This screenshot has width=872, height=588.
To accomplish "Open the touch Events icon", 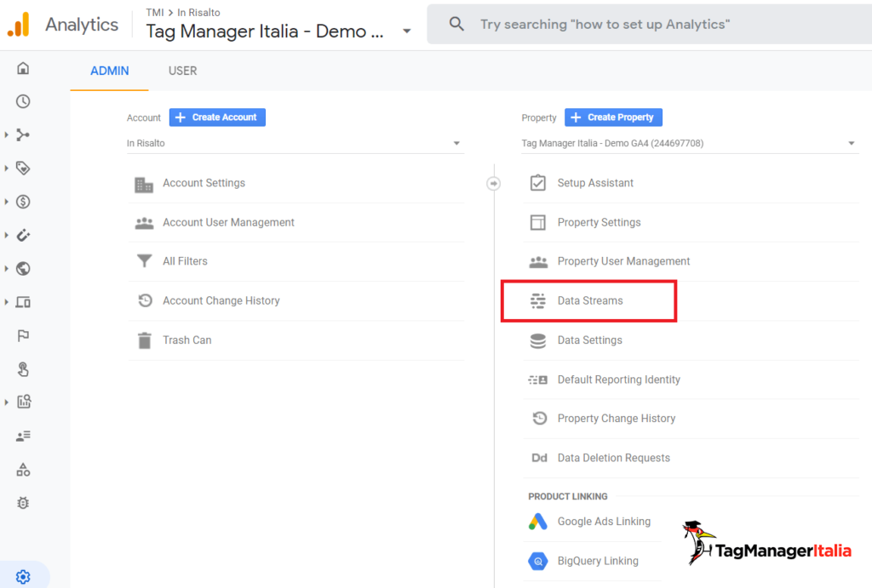I will pos(23,369).
